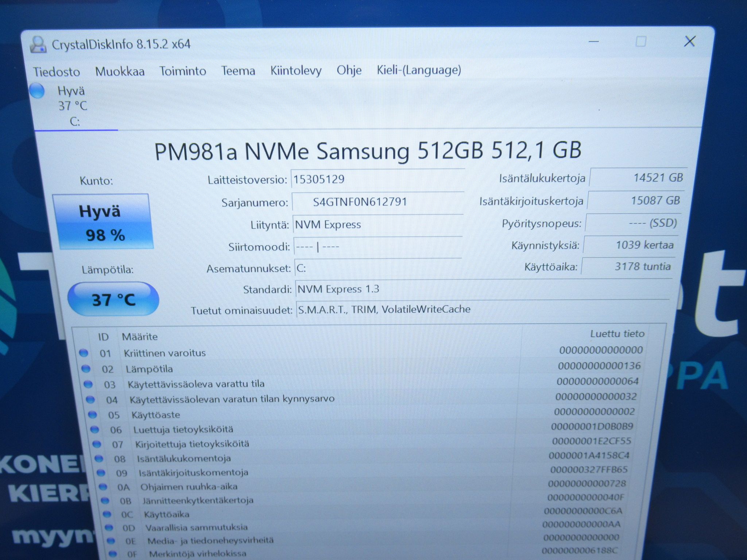747x560 pixels.
Task: Click status dot for row 09 Isäntäkirjoituskomentoja
Action: (101, 473)
